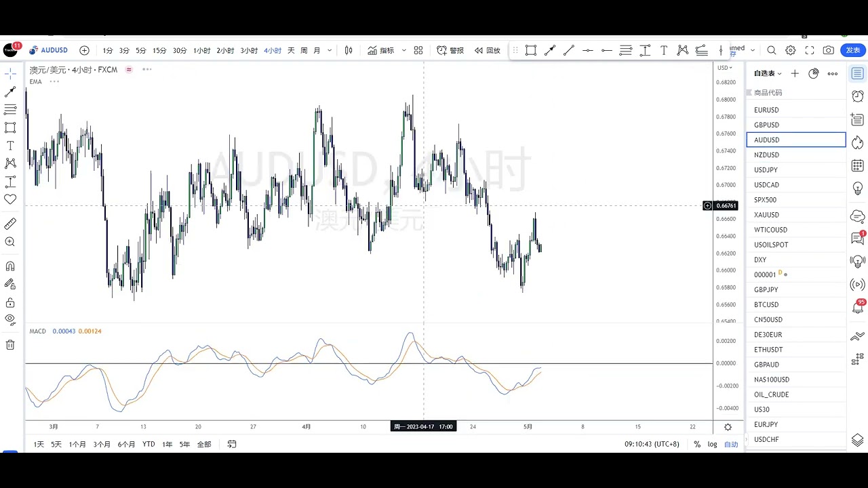Screen dimensions: 868x488
Task: Select the YTD date range
Action: coord(149,445)
